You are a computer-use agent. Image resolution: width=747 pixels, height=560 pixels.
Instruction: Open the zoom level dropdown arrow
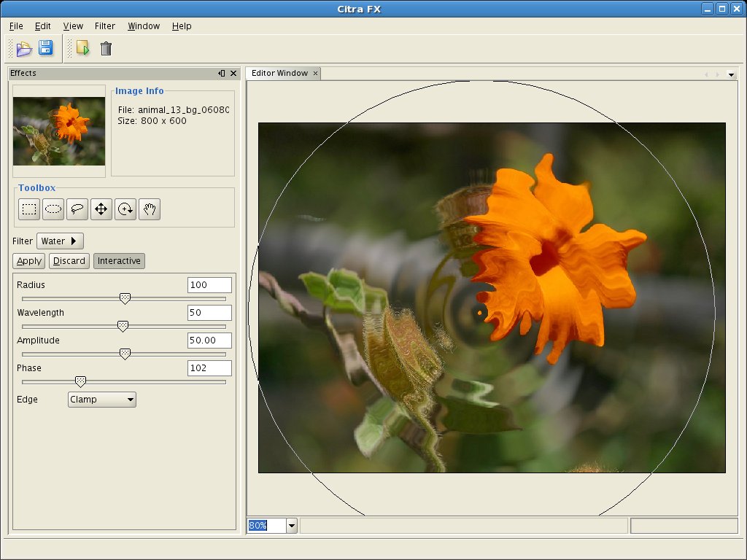click(x=290, y=525)
